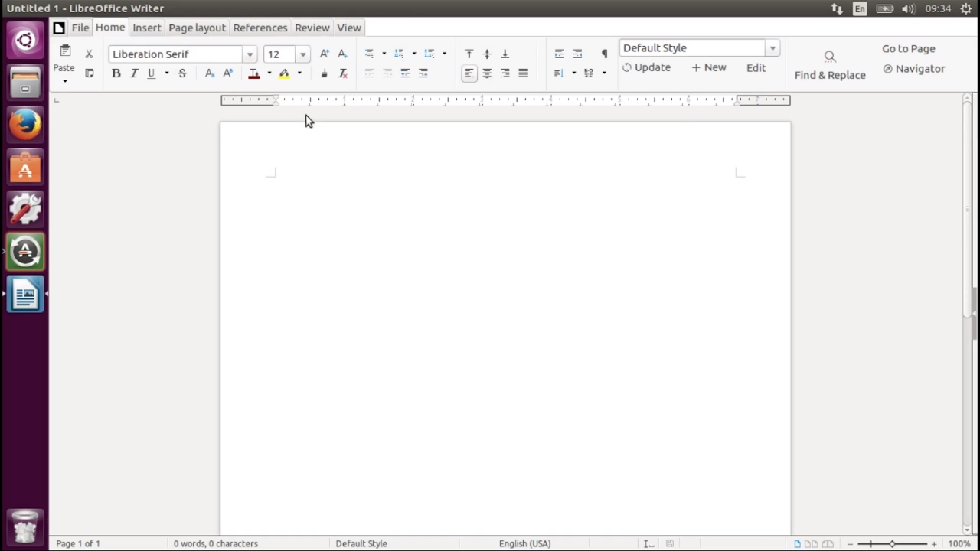
Task: Align text to bottom icon
Action: 505,54
